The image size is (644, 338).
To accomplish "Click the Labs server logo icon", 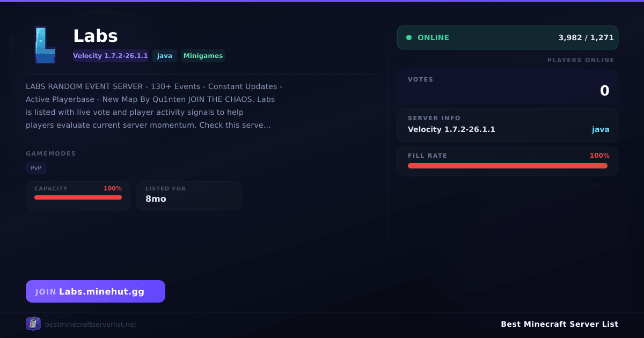I will pyautogui.click(x=45, y=45).
